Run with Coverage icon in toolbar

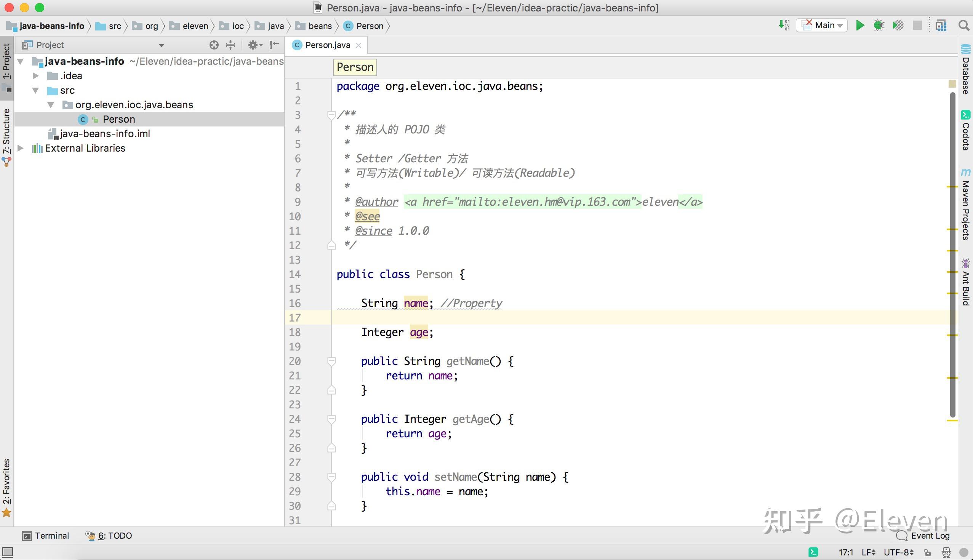[x=898, y=26]
